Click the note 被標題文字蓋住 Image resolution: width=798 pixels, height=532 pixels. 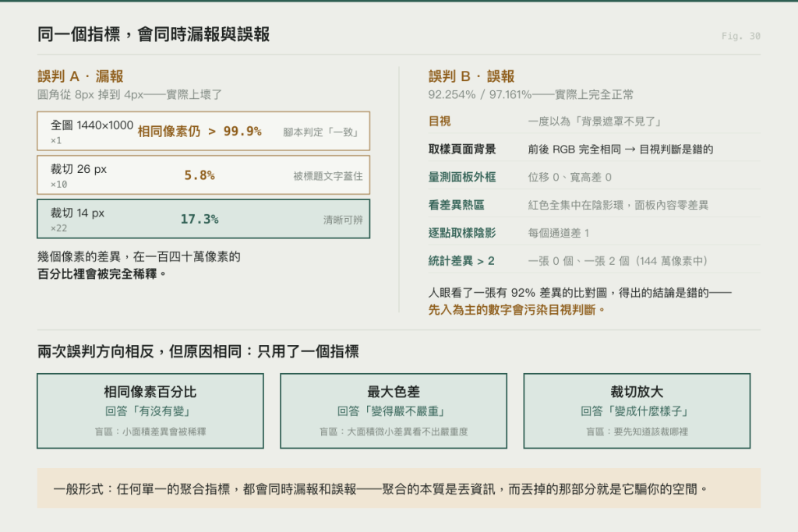328,176
